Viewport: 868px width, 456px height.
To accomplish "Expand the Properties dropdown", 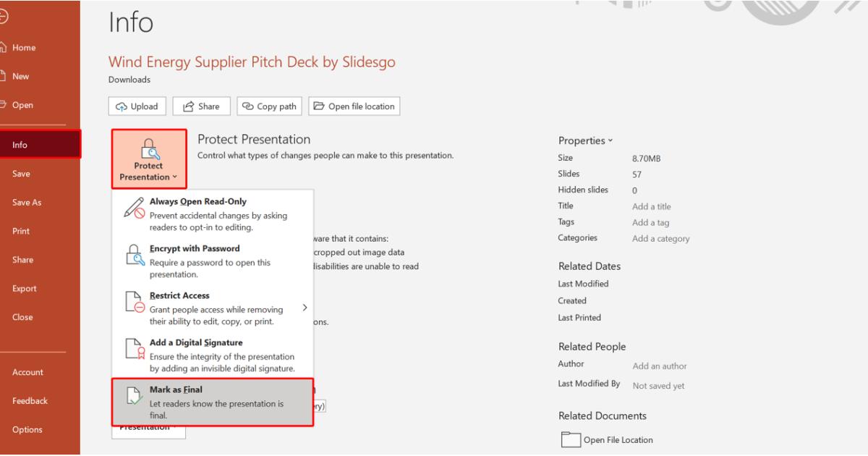I will pos(585,140).
